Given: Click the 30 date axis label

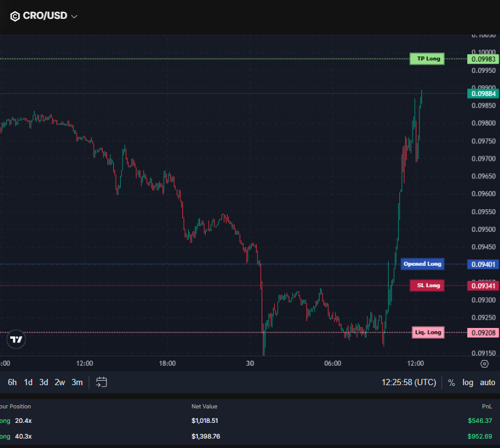Looking at the screenshot, I should pos(250,363).
